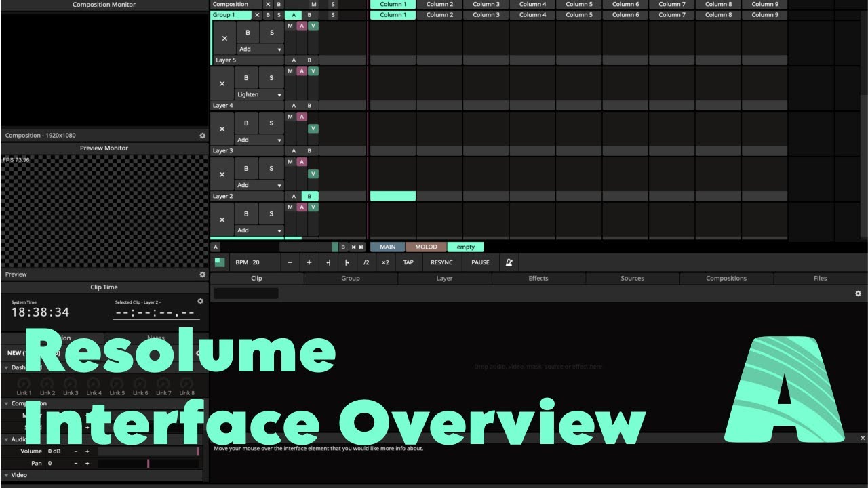
Task: Jump crossfader fully to side B icon
Action: [x=361, y=247]
